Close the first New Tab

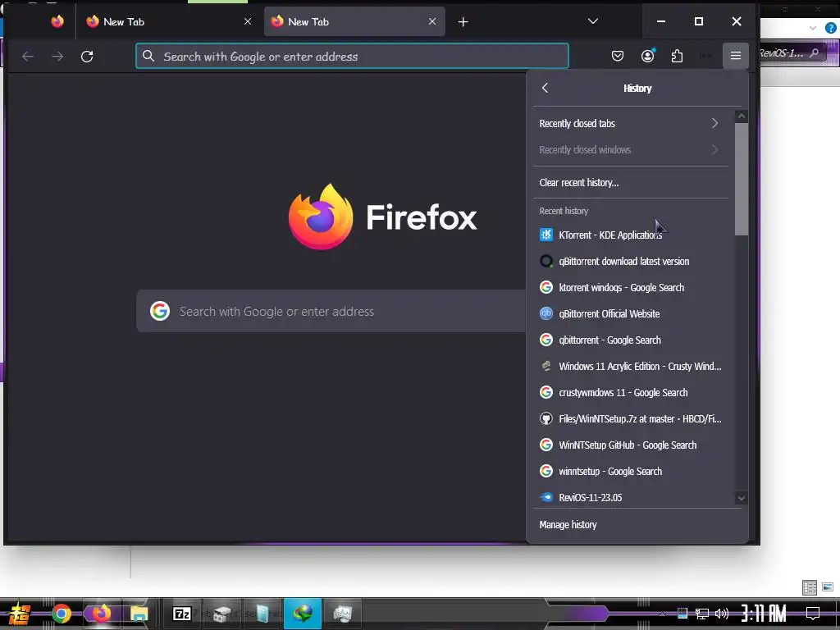tap(248, 21)
